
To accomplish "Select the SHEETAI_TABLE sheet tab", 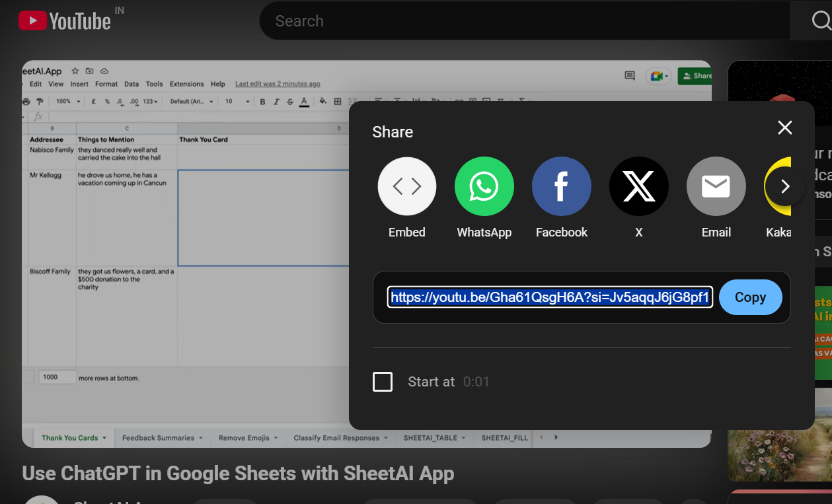I will [x=435, y=438].
